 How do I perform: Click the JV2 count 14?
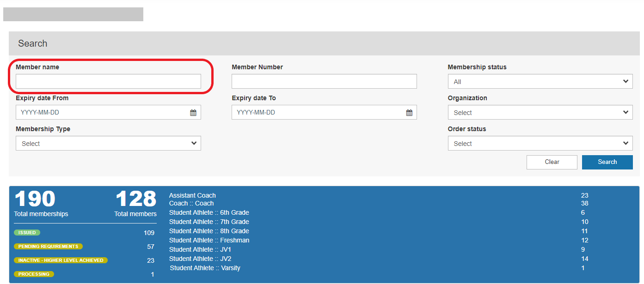(x=585, y=259)
